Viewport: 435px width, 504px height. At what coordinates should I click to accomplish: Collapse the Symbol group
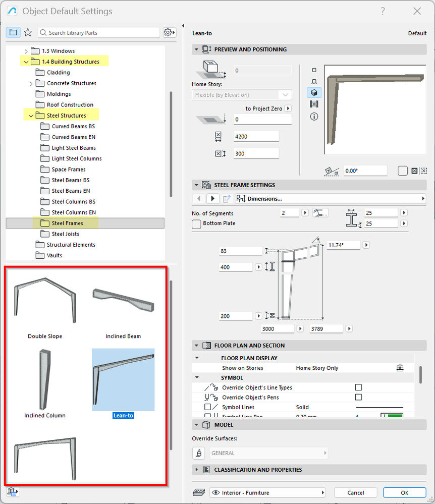pyautogui.click(x=197, y=377)
